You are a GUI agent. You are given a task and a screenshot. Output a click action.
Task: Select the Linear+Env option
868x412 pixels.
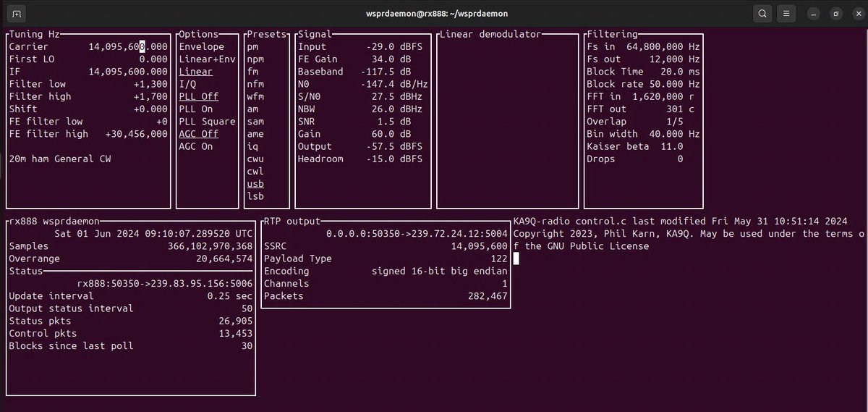tap(207, 59)
